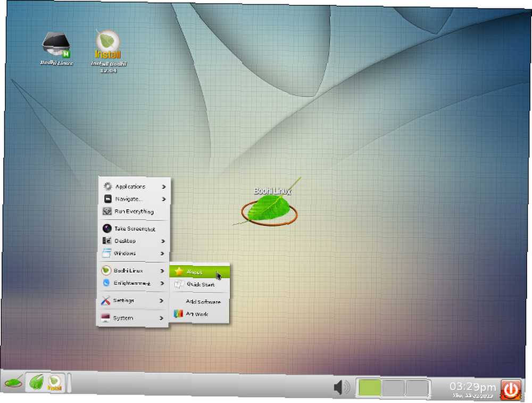Open Quick Start from the submenu

tap(199, 284)
